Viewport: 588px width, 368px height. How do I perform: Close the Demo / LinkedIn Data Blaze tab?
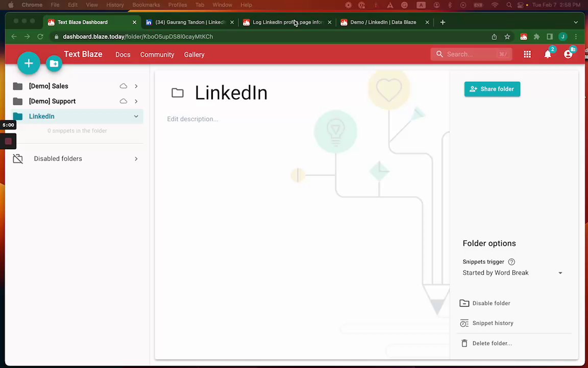click(x=427, y=22)
